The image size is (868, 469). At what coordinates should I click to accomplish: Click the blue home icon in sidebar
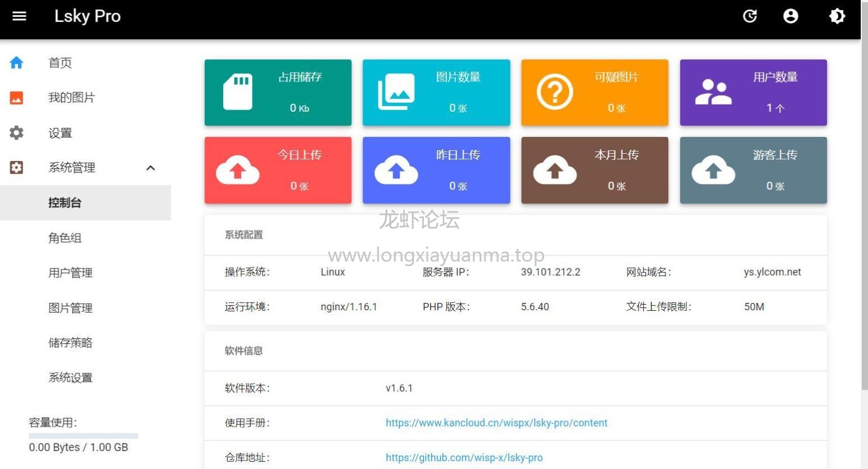17,63
